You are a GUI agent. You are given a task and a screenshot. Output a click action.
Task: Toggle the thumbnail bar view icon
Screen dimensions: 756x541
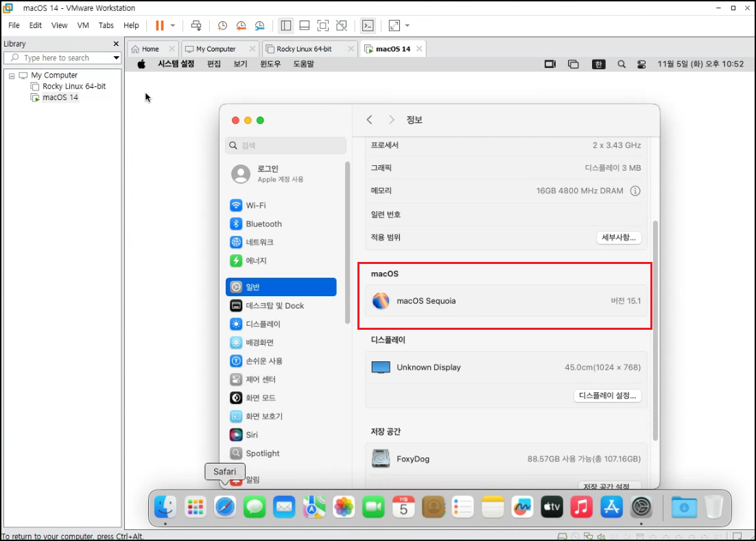(x=304, y=25)
